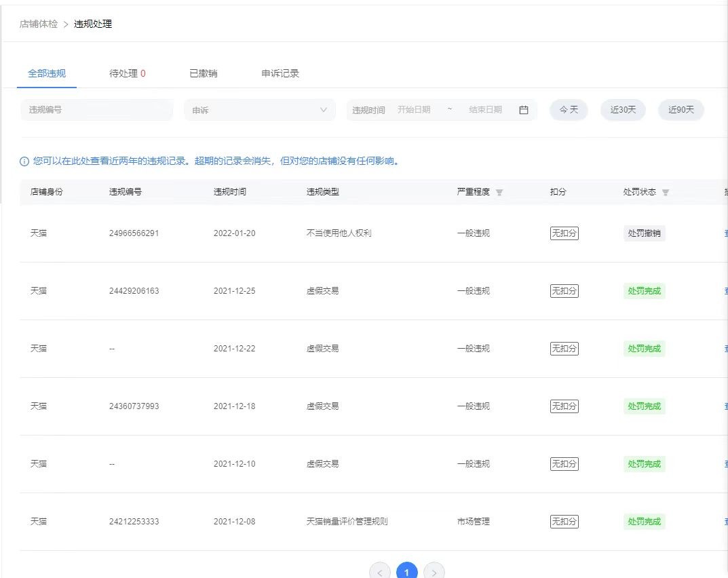Click 无扣分 tag in the 2021-12-18 row
The image size is (728, 578).
pyautogui.click(x=564, y=406)
